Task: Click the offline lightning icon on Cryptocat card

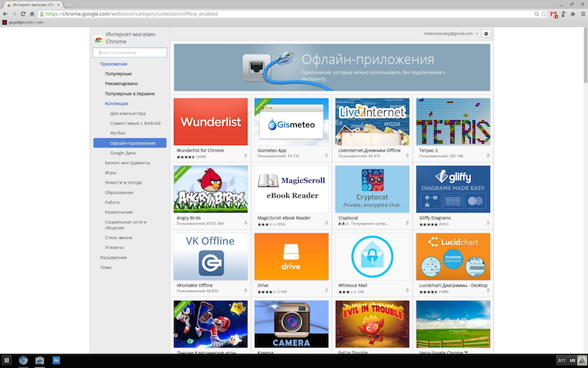Action: pyautogui.click(x=407, y=224)
